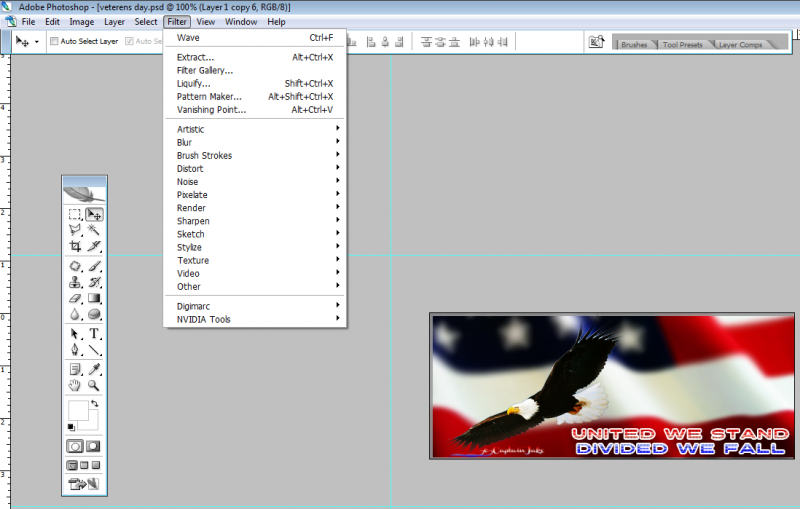
Task: Select the Zoom magnifier tool
Action: click(94, 385)
